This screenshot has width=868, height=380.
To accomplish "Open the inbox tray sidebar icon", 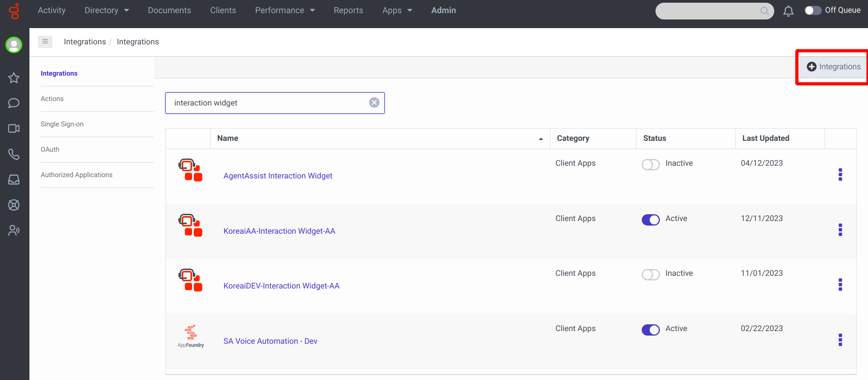I will click(x=14, y=180).
